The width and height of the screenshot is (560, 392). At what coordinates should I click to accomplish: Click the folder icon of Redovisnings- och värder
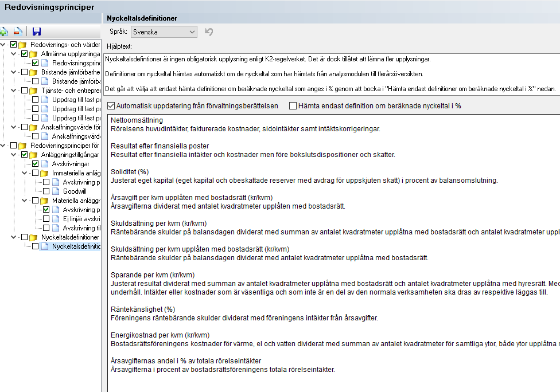click(23, 45)
